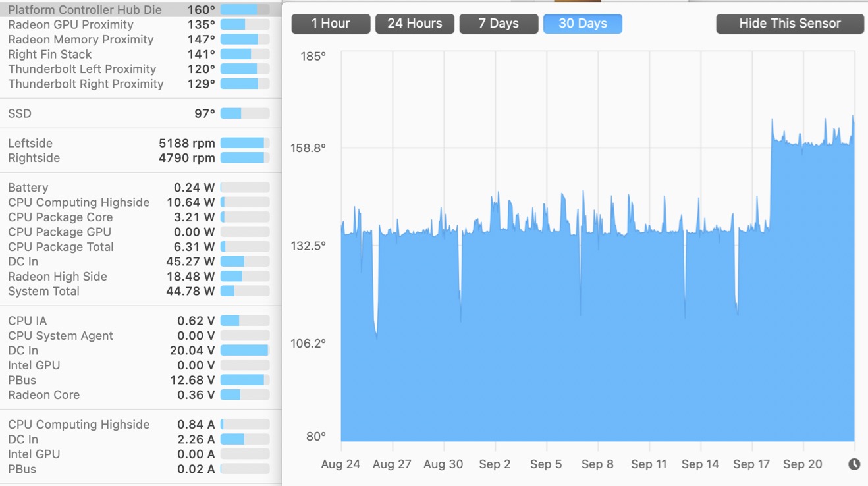Select the Battery wattage sensor
The image size is (868, 486).
click(141, 188)
